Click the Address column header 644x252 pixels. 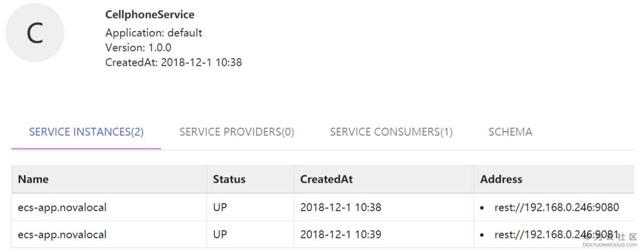501,179
